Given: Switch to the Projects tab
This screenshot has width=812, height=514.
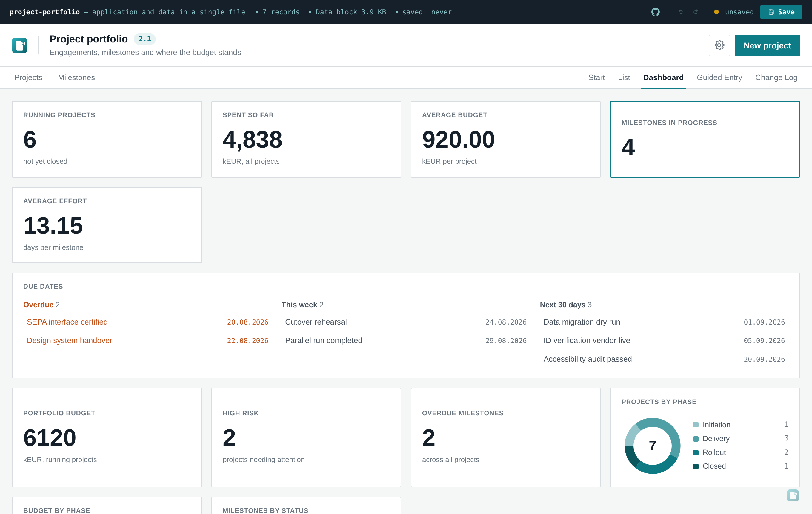Looking at the screenshot, I should coord(28,78).
